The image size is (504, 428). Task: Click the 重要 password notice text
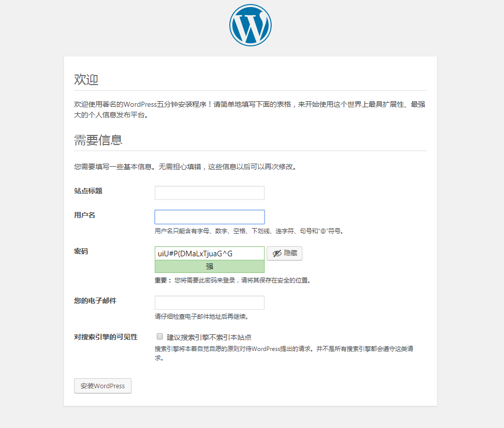click(x=233, y=280)
